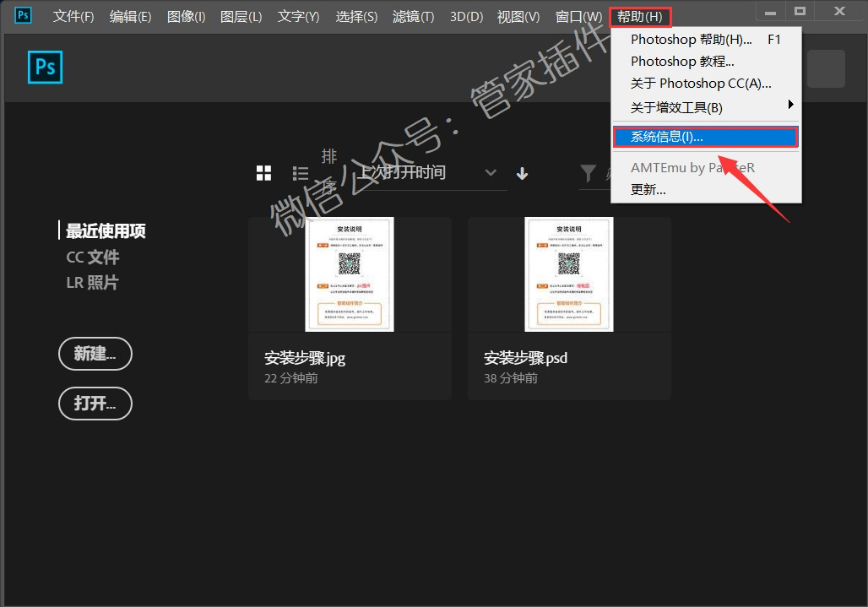Select the 最近使用项 tab
The image size is (868, 607).
coord(106,230)
